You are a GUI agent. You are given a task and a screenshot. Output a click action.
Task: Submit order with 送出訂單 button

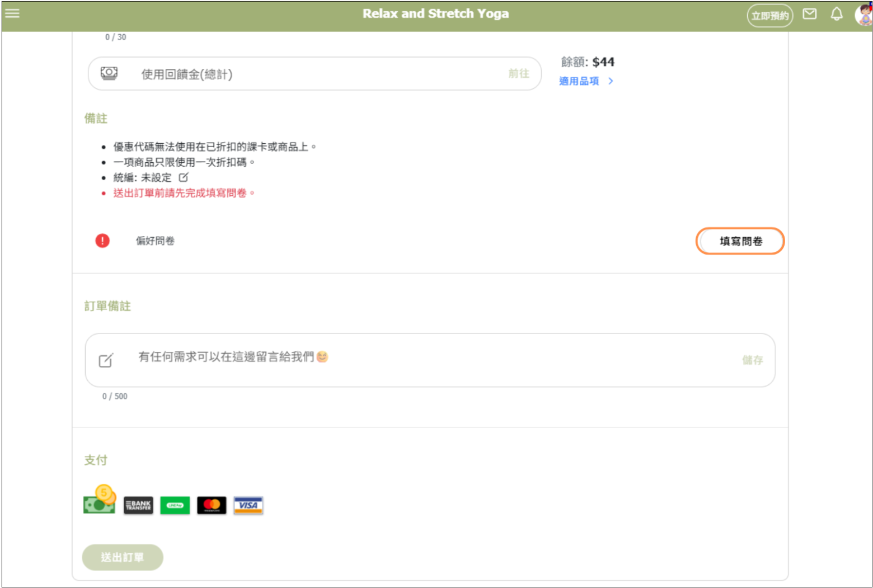coord(123,557)
